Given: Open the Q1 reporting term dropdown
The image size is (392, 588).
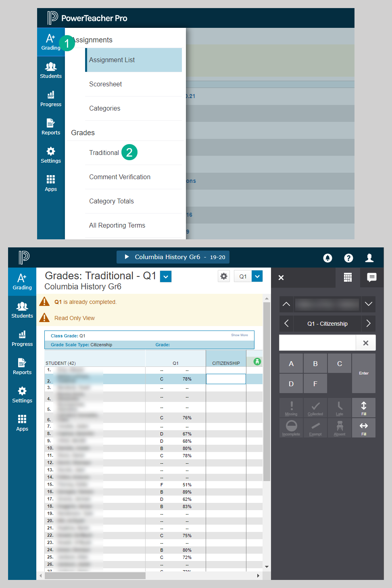Looking at the screenshot, I should pos(257,276).
